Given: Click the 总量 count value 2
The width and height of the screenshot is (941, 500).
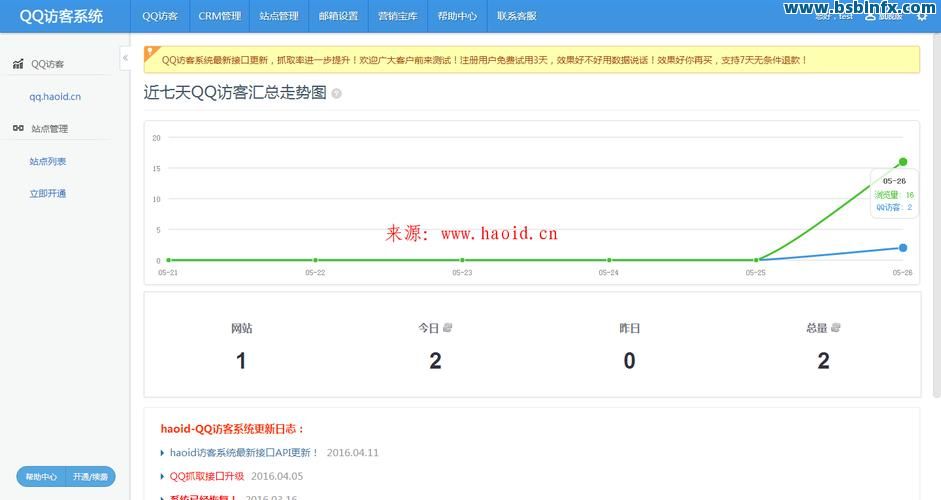Looking at the screenshot, I should 824,361.
